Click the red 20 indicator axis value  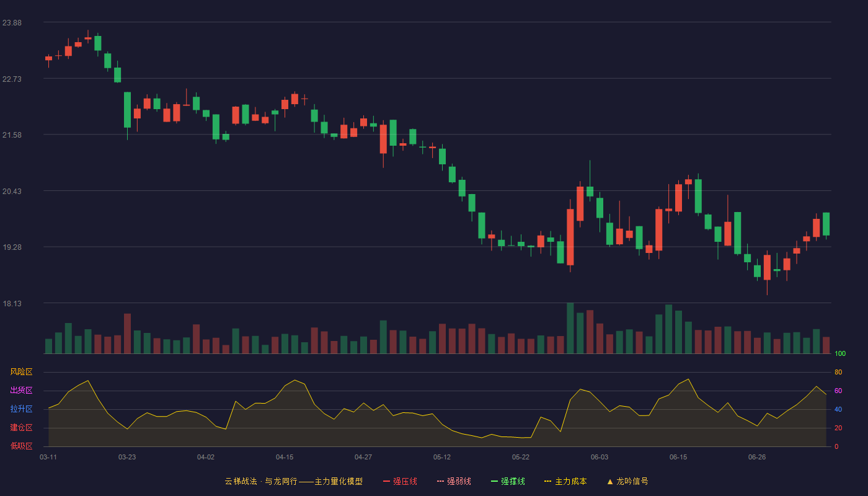(838, 428)
